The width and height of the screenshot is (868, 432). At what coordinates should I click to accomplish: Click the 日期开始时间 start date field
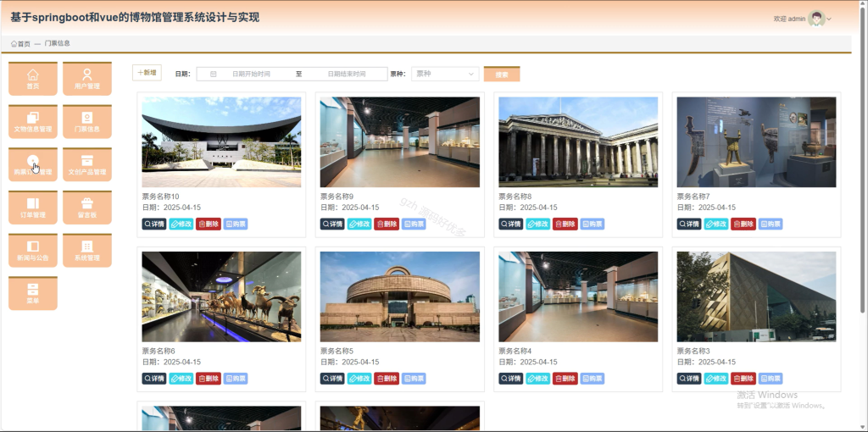[x=251, y=74]
